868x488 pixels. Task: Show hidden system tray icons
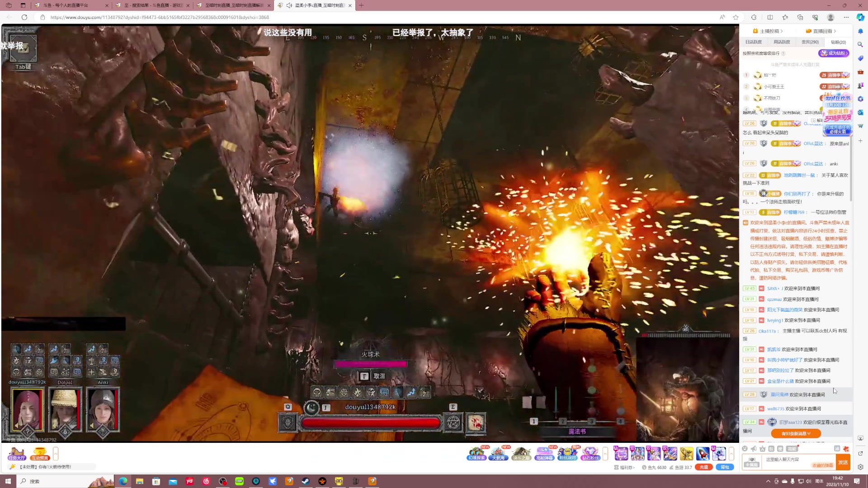pyautogui.click(x=768, y=481)
